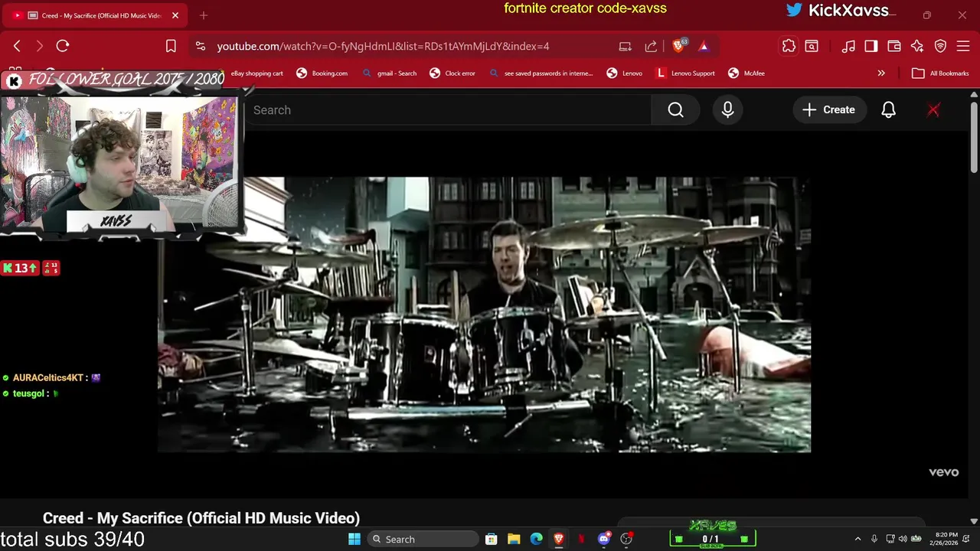Open the Brave Wallet icon
980x551 pixels.
click(894, 46)
